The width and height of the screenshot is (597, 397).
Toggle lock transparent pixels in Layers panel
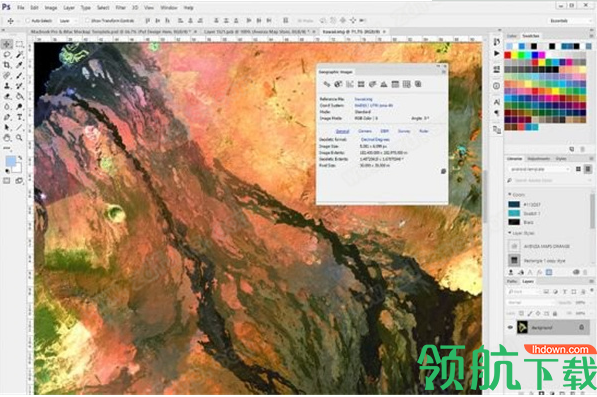coord(522,314)
